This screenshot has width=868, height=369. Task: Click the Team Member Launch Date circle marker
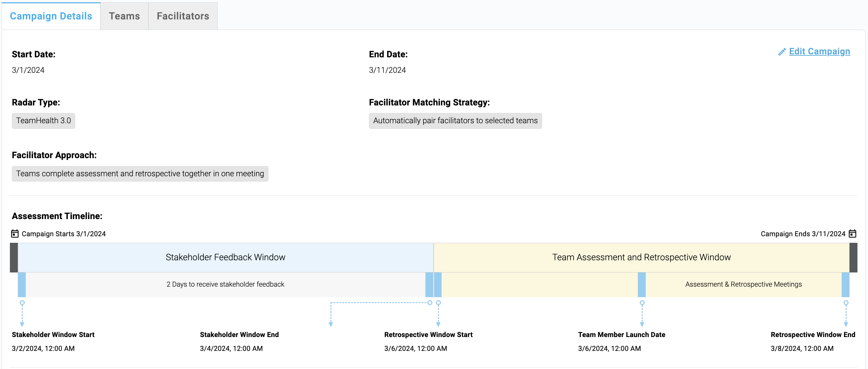tap(642, 303)
